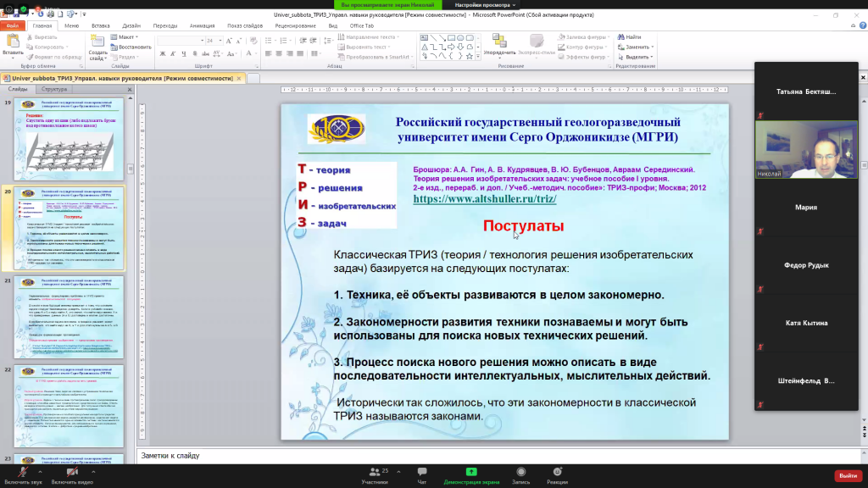Viewport: 868px width, 488px height.
Task: Click the Paste (Вставить) clipboard icon
Action: (x=12, y=42)
